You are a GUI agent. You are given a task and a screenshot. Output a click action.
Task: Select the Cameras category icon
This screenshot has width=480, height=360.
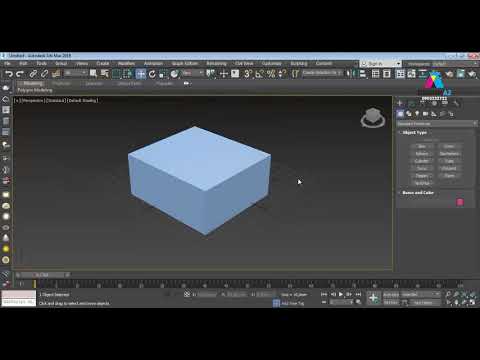pyautogui.click(x=426, y=114)
